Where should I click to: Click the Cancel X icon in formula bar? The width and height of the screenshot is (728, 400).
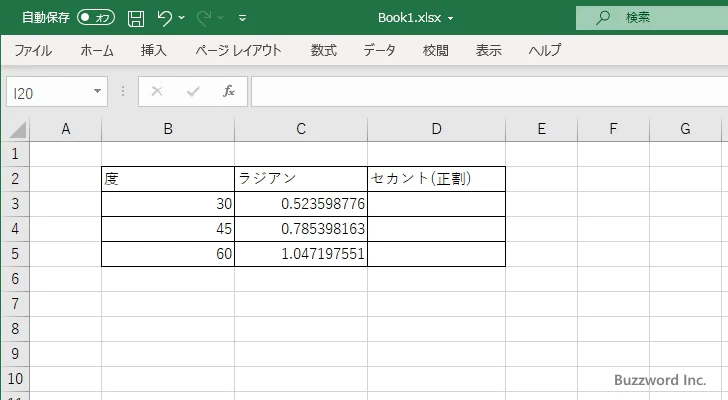coord(157,91)
